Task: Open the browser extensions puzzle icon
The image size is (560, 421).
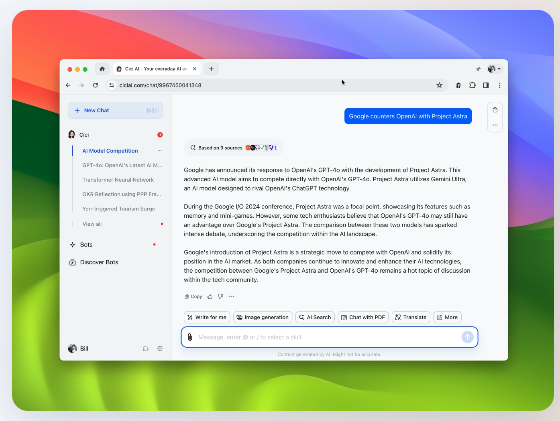Action: [472, 85]
